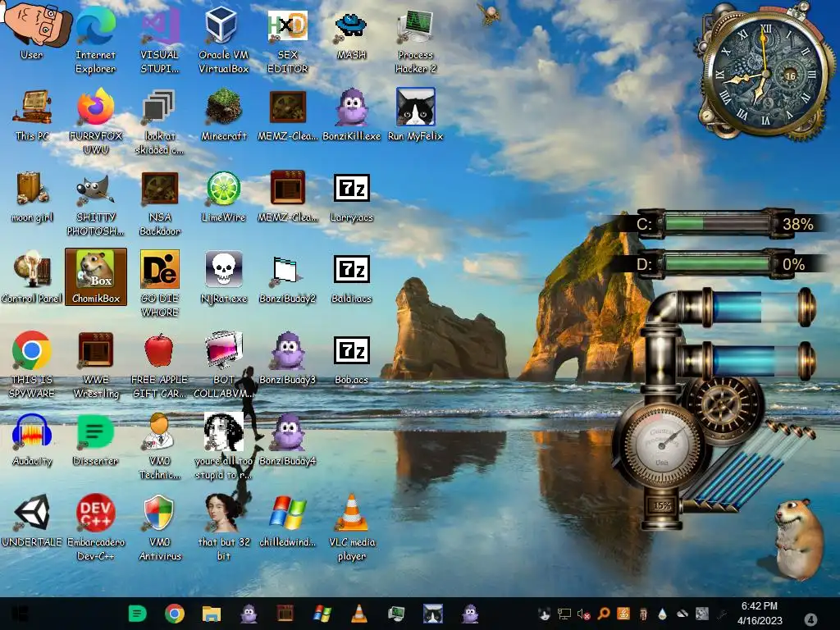840x630 pixels.
Task: Open File Explorer from the taskbar
Action: 212,614
